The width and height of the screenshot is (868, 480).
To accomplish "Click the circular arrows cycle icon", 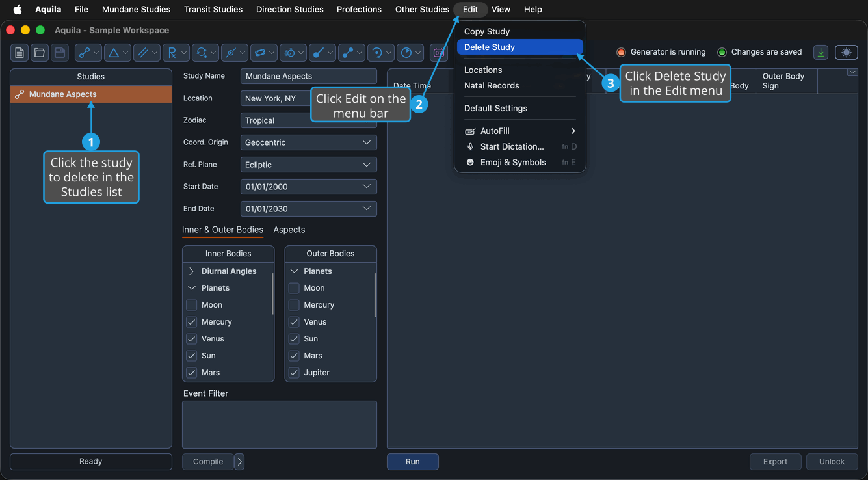I will point(205,53).
